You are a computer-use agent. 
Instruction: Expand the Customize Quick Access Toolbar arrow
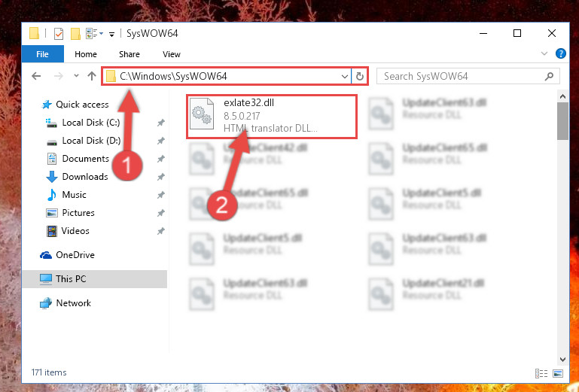(111, 35)
